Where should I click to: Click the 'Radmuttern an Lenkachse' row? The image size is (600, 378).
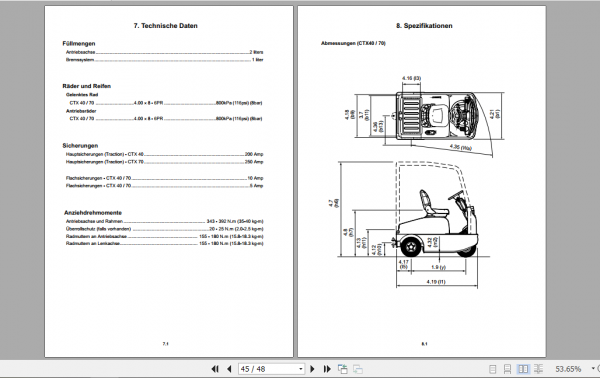(165, 243)
